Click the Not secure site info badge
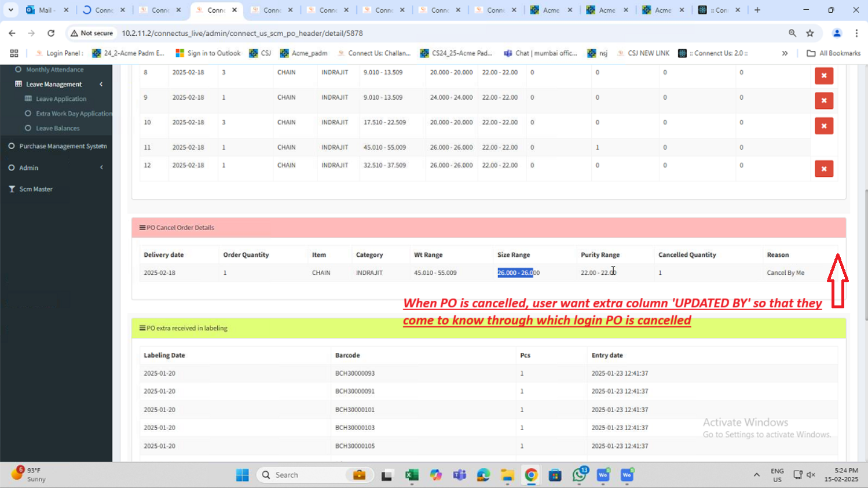This screenshot has height=488, width=868. (x=91, y=33)
